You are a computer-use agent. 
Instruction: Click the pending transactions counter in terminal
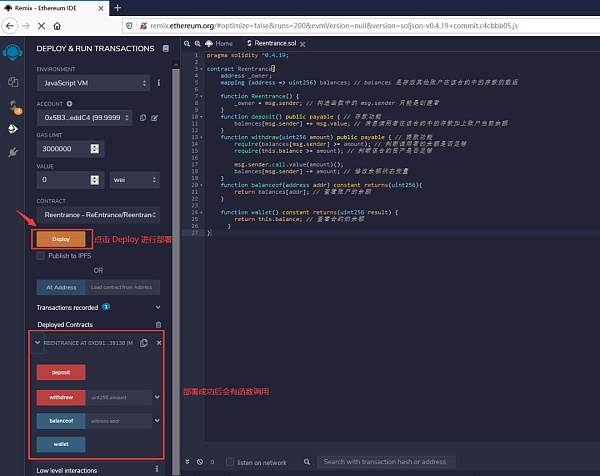point(212,462)
